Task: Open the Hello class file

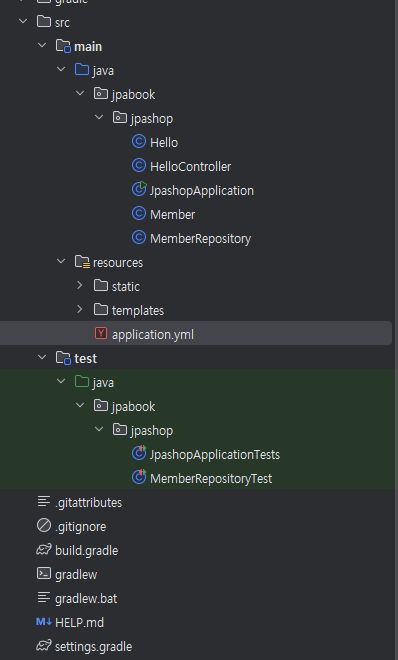Action: [x=164, y=143]
